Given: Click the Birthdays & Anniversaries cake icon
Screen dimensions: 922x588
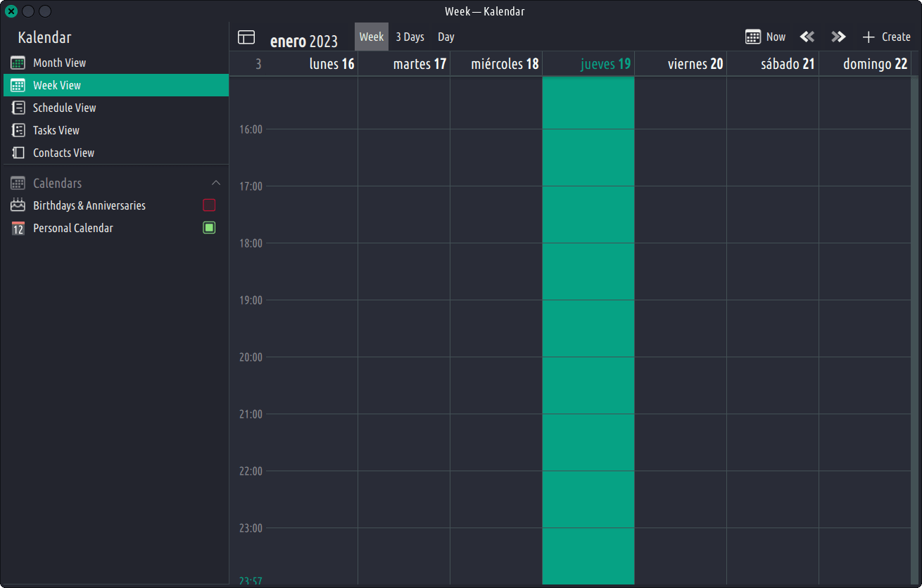Looking at the screenshot, I should pyautogui.click(x=18, y=205).
